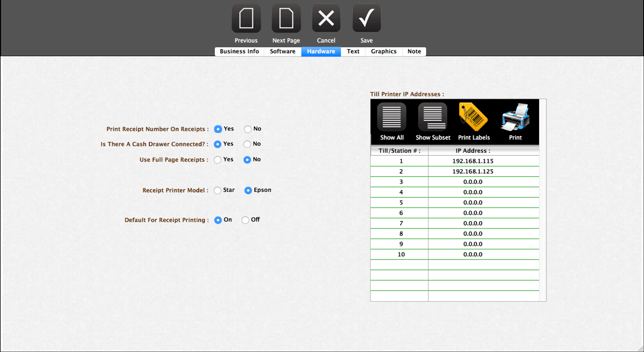Switch to the Graphics tab
This screenshot has width=644, height=352.
coord(384,51)
